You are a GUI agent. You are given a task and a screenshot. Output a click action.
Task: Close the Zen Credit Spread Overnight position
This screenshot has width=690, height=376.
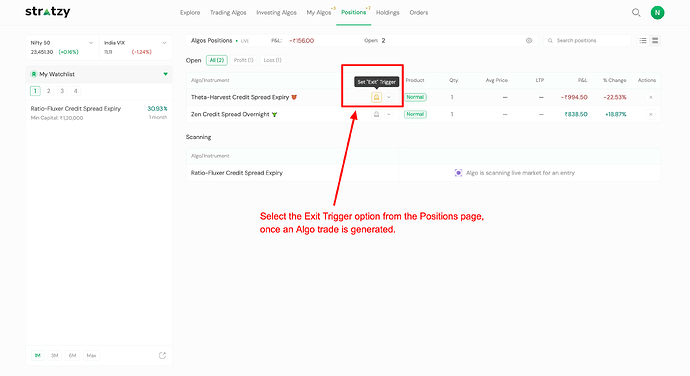tap(650, 114)
